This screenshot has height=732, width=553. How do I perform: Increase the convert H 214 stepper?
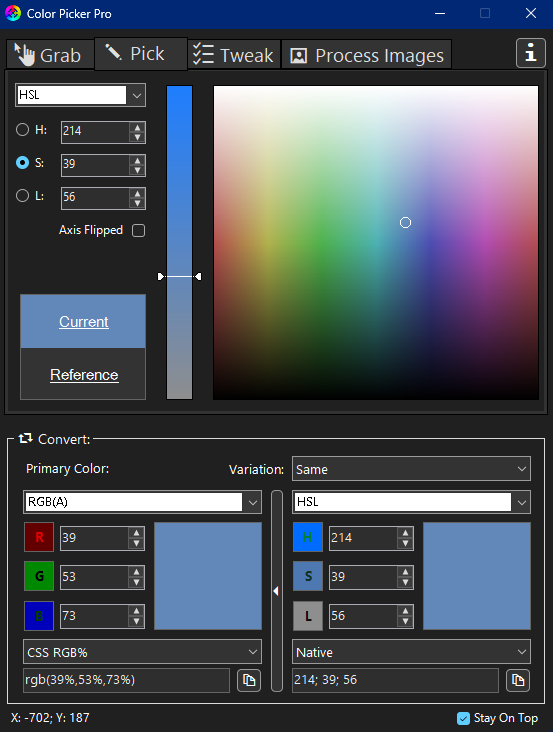point(405,533)
